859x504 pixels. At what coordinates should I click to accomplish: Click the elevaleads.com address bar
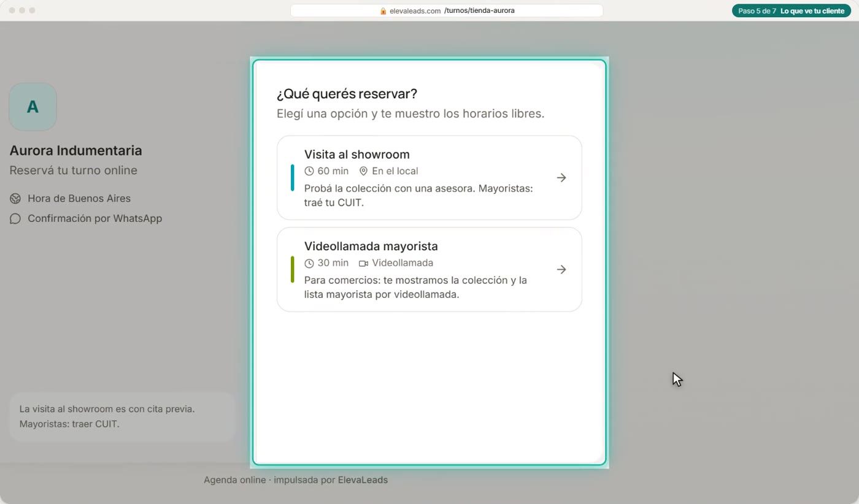[x=447, y=11]
